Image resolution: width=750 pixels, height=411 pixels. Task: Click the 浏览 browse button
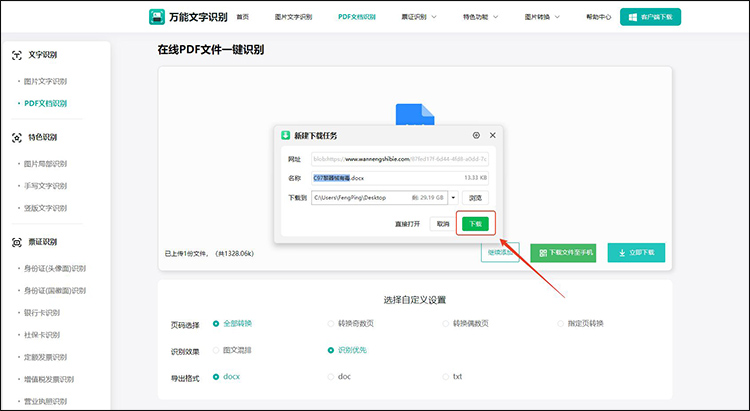click(x=475, y=198)
